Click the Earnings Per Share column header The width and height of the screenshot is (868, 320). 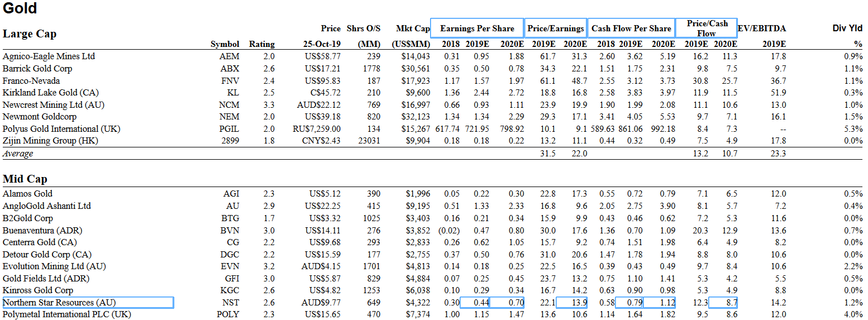477,28
